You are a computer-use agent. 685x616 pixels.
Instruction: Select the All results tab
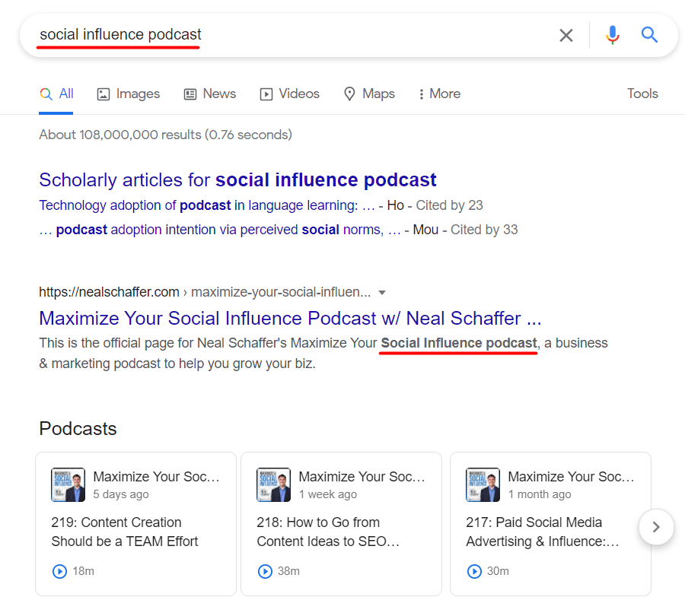pos(56,94)
